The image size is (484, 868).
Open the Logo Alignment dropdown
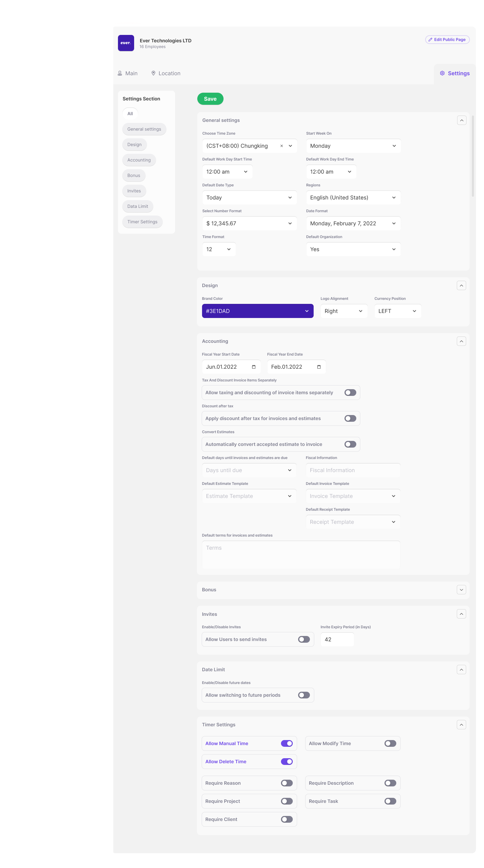click(x=344, y=311)
